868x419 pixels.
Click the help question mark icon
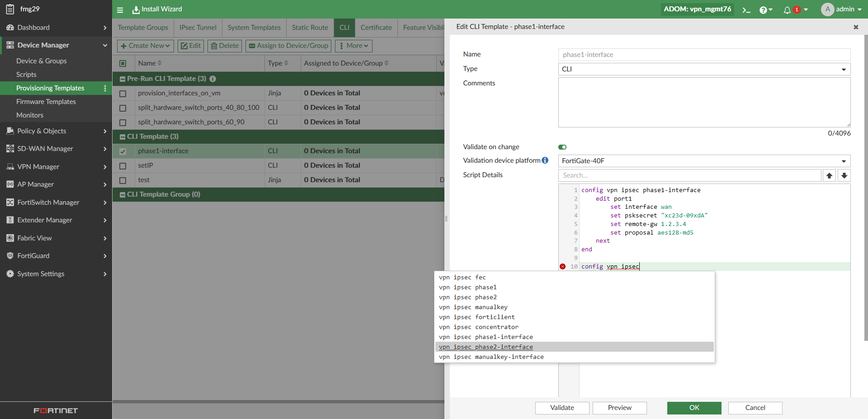point(763,9)
